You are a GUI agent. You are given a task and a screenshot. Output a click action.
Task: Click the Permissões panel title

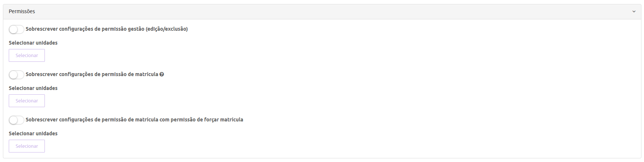tap(22, 12)
